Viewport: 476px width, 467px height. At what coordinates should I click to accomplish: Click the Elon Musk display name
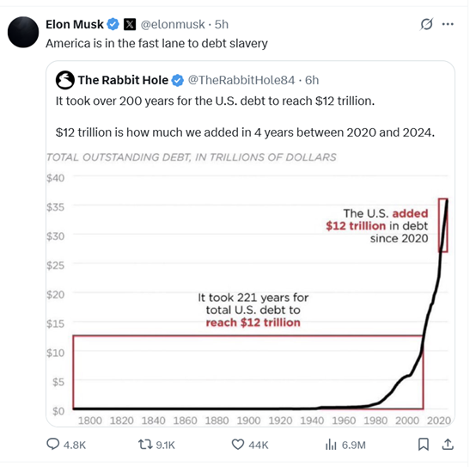click(75, 24)
